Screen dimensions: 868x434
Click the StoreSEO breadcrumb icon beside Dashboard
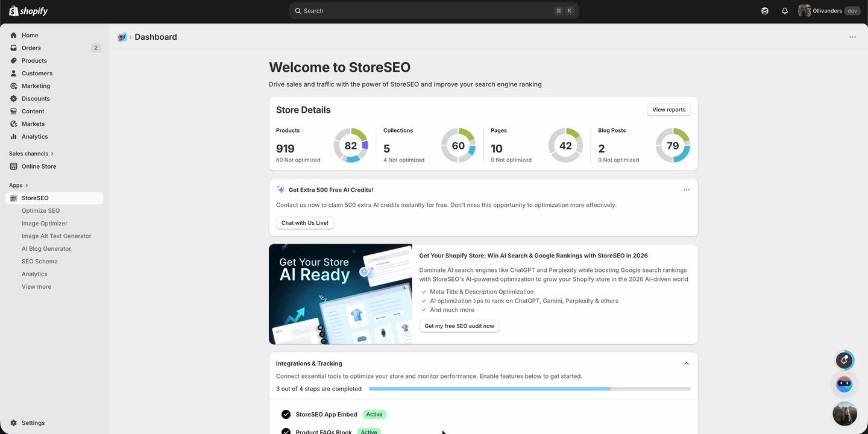pyautogui.click(x=122, y=37)
